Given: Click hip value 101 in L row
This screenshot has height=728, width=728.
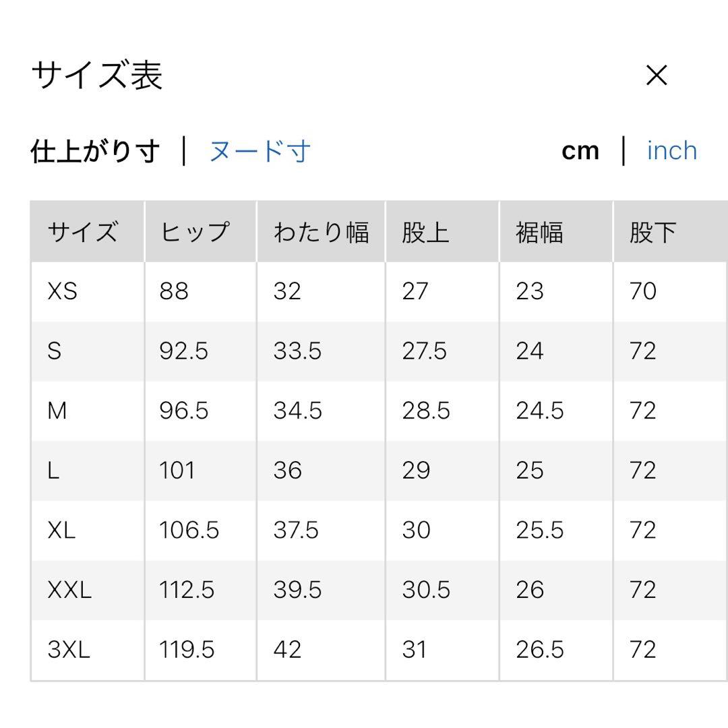Looking at the screenshot, I should tap(177, 471).
